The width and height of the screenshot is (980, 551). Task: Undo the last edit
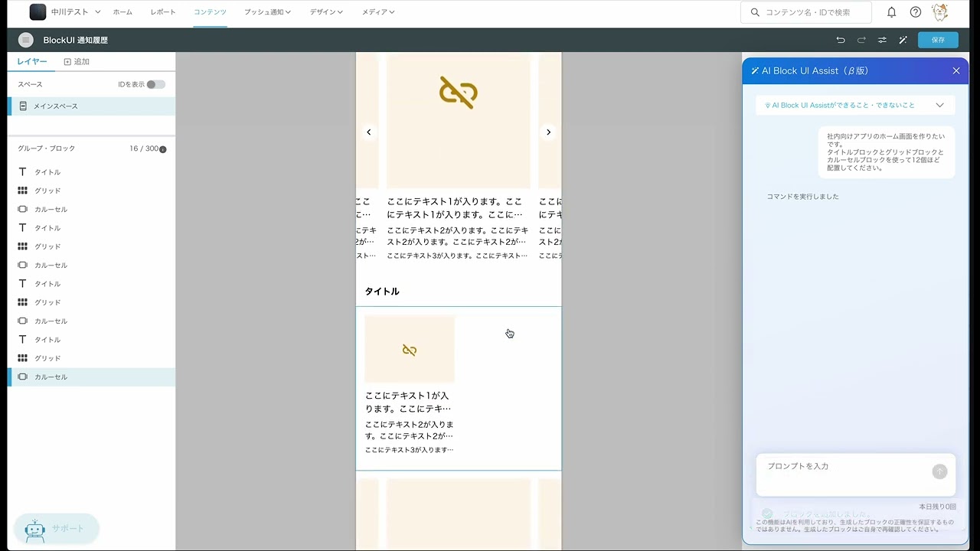point(841,40)
